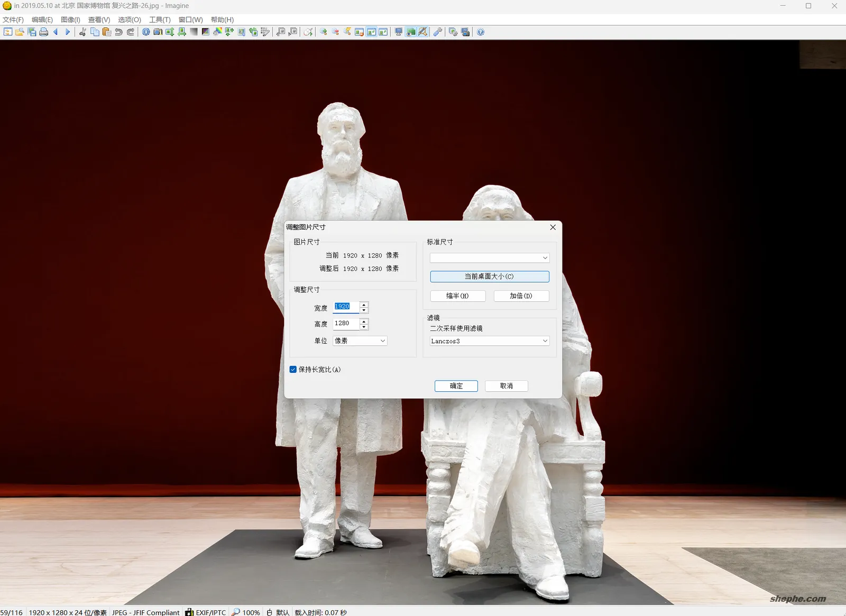Open the Lanczos3 filter dropdown
846x616 pixels.
click(489, 341)
